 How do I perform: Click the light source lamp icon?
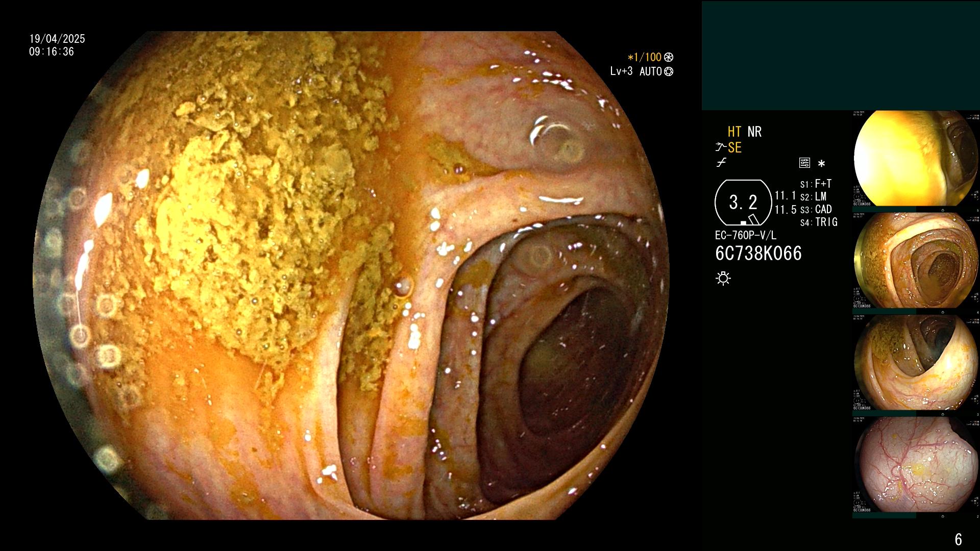723,278
